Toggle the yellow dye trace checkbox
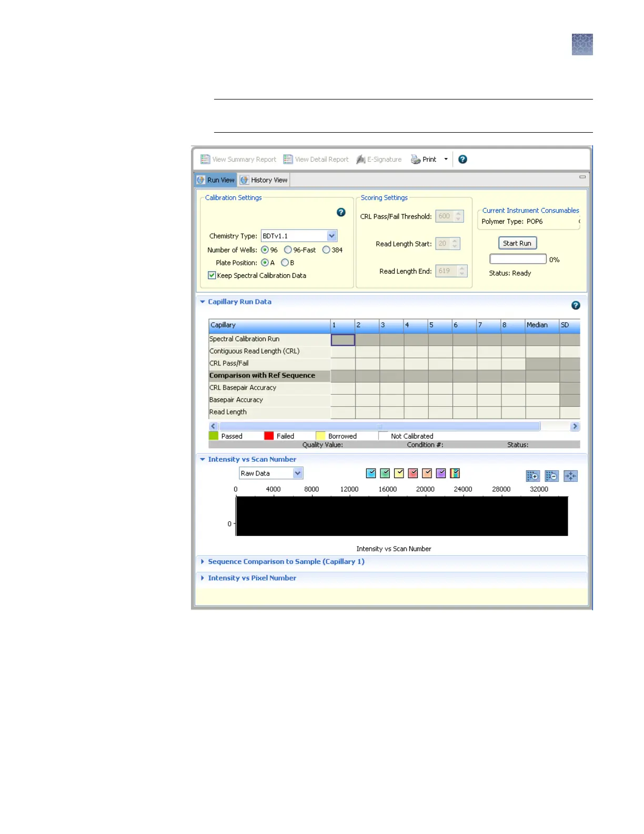The image size is (644, 834). tap(399, 473)
